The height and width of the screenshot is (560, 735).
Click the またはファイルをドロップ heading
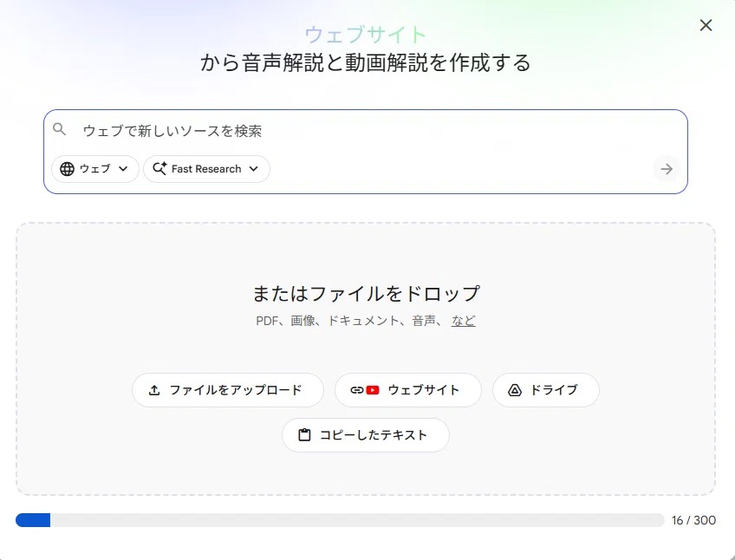pos(366,294)
